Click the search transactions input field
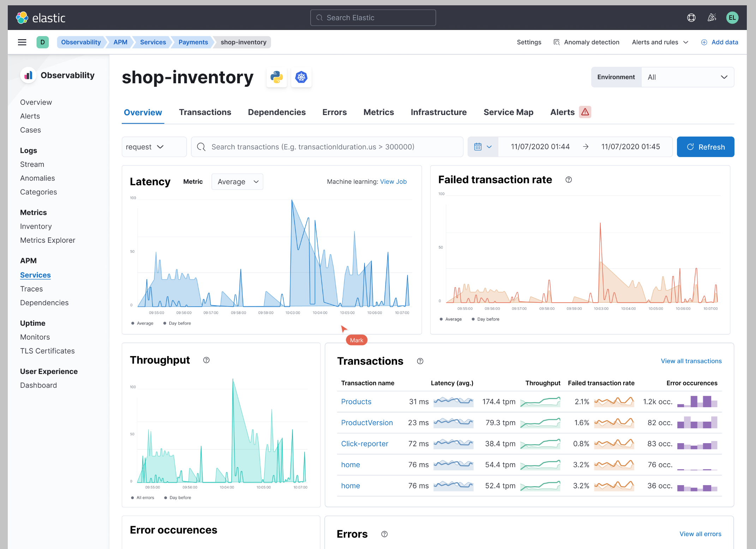Viewport: 756px width, 549px height. pos(326,146)
